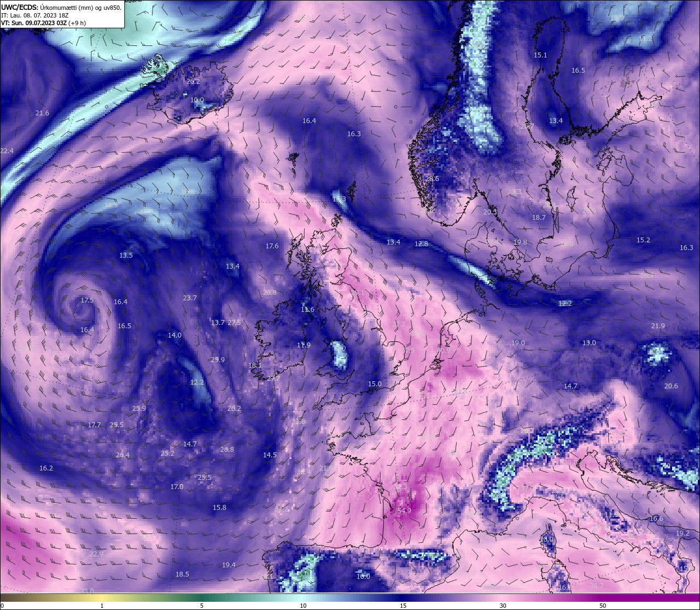Click the 14.0 value on the map

174,335
